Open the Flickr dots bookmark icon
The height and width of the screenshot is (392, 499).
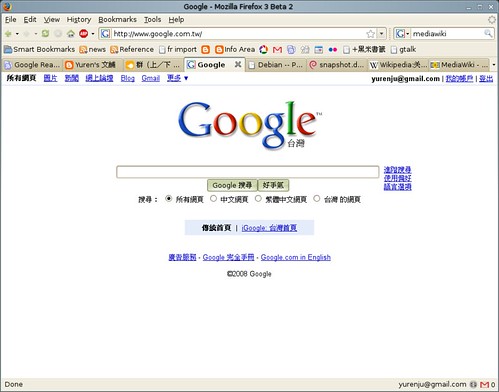pos(333,50)
